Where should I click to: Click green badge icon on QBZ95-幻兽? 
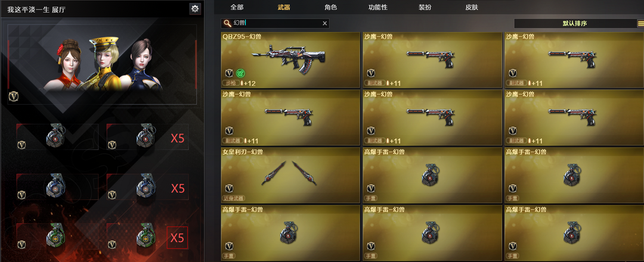(x=240, y=73)
